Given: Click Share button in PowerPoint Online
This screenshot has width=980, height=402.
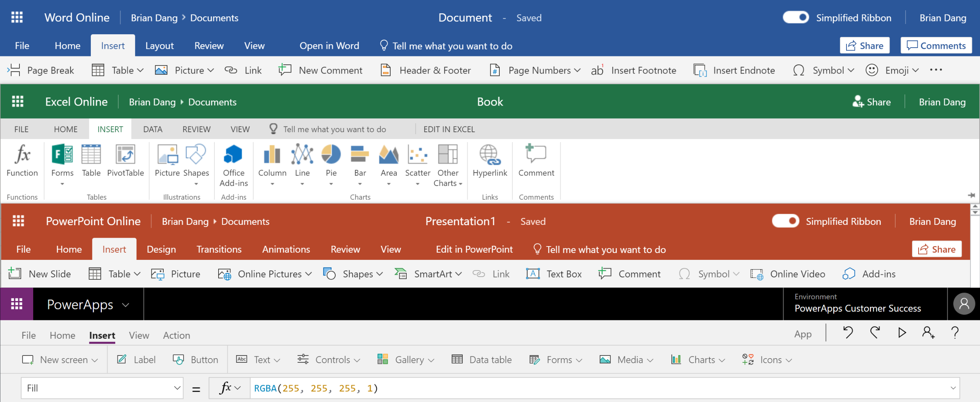Looking at the screenshot, I should pos(937,249).
